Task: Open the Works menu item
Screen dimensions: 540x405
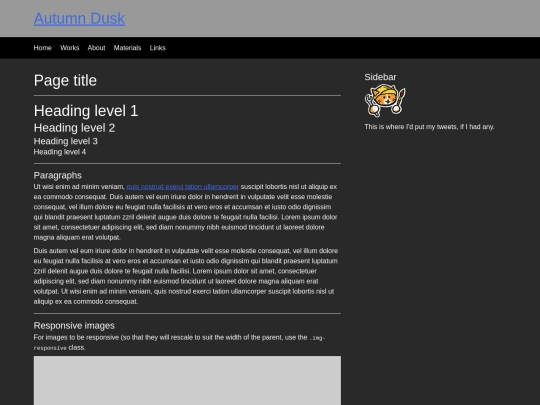Action: 70,48
